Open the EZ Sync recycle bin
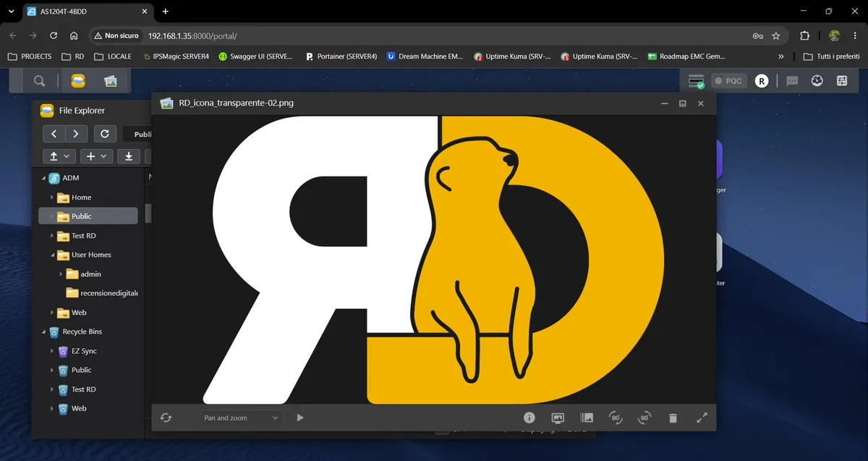This screenshot has height=461, width=868. click(x=84, y=351)
